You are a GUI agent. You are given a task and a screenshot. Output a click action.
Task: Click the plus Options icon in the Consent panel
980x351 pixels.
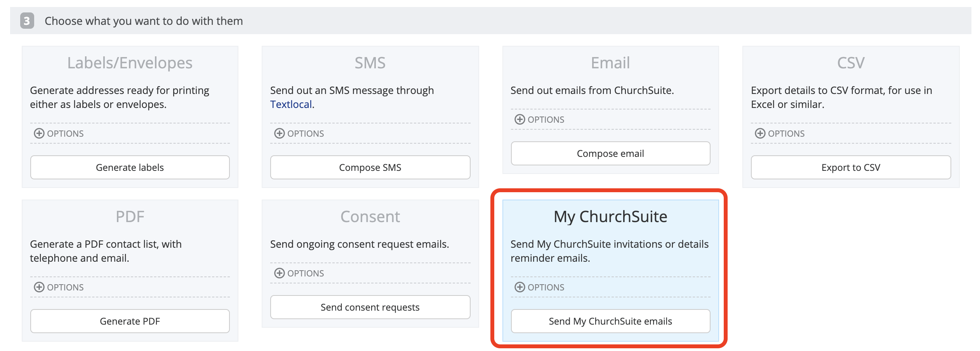[279, 273]
